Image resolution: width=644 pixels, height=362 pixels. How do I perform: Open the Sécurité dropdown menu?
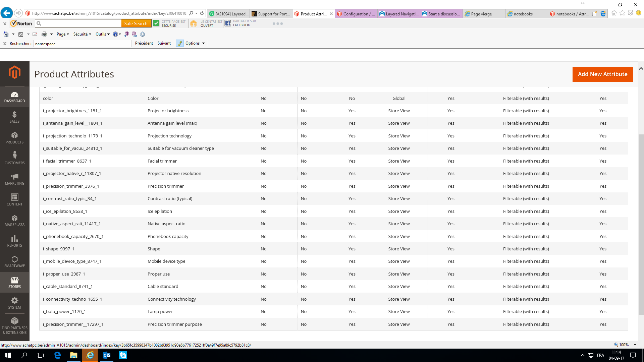click(82, 34)
